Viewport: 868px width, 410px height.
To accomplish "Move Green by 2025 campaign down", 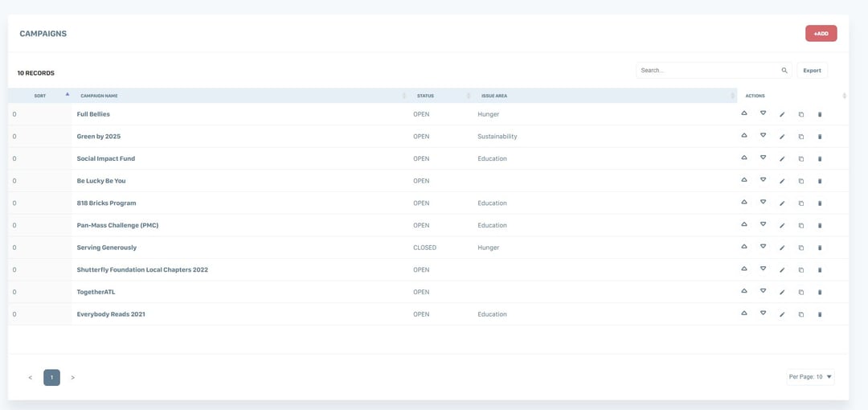I will point(763,137).
